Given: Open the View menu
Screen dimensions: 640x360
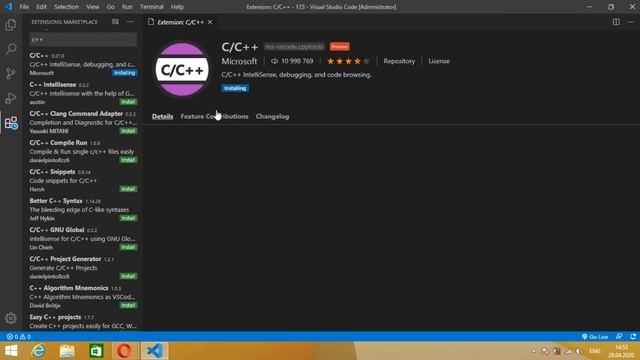Looking at the screenshot, I should tap(93, 7).
